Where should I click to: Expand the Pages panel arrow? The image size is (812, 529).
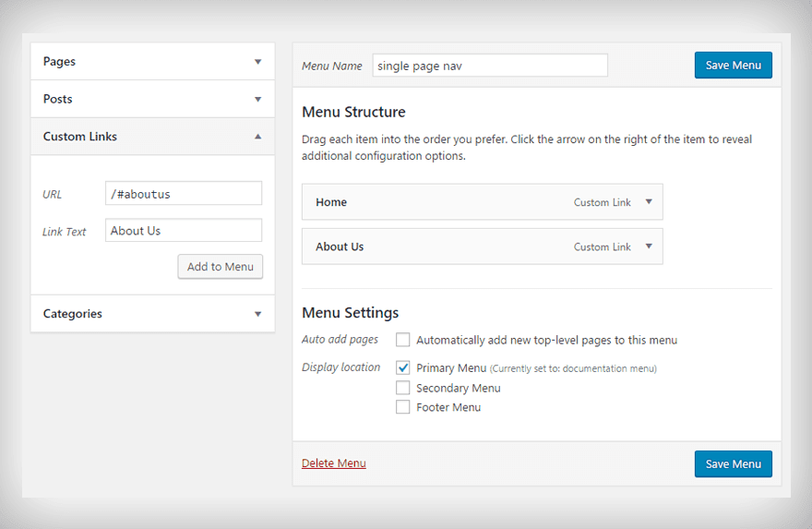[x=258, y=62]
